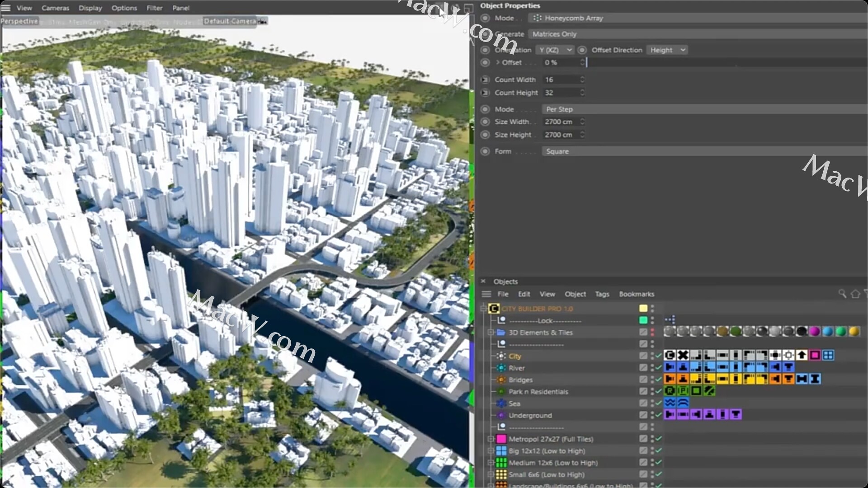
Task: Select the City generator icon in Objects panel
Action: coord(501,356)
